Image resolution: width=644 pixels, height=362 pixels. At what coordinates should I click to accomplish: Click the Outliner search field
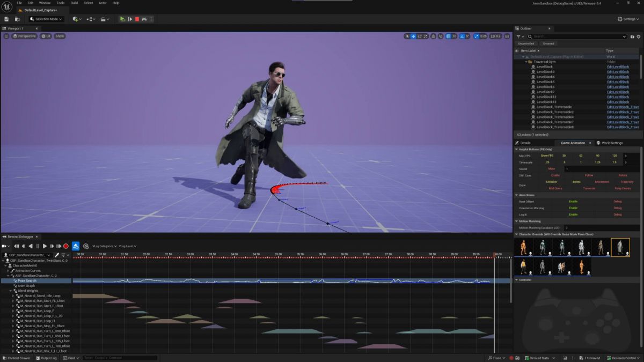tap(576, 36)
